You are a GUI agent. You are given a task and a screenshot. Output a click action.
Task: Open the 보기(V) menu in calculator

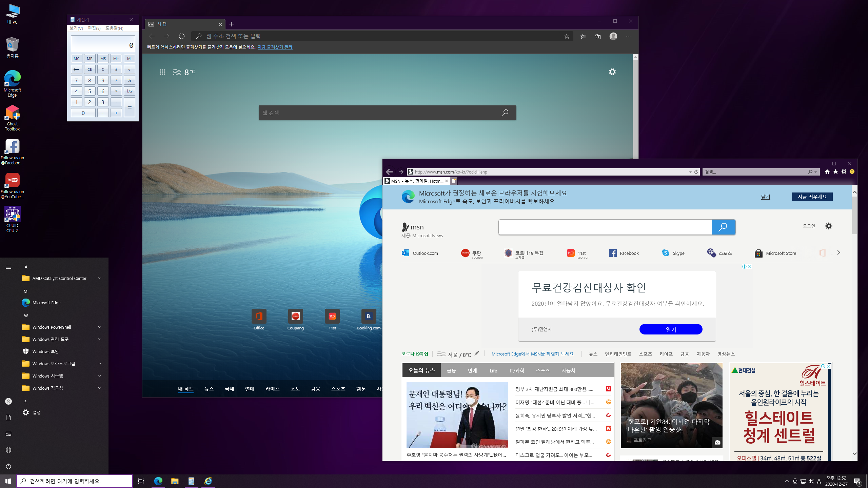click(x=76, y=28)
